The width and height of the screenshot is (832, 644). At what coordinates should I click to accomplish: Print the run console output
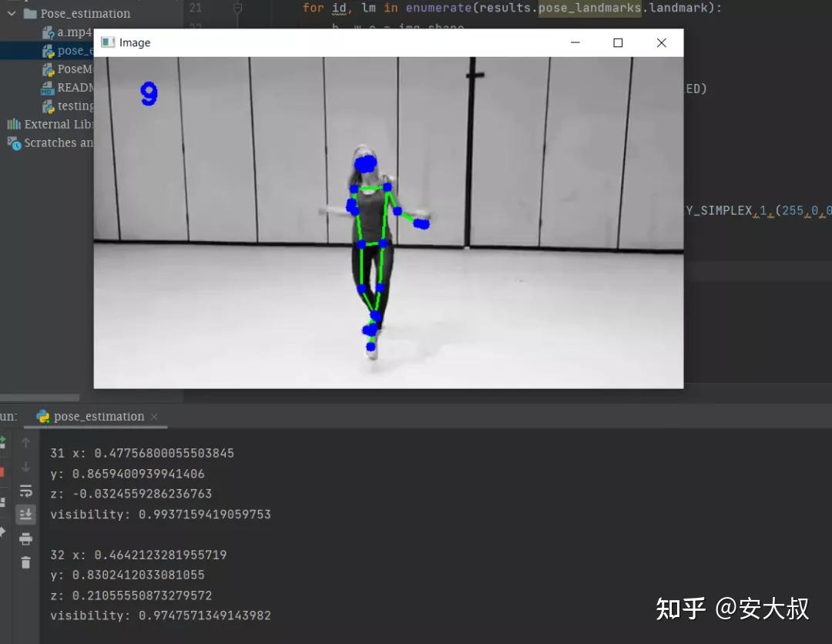(x=25, y=537)
